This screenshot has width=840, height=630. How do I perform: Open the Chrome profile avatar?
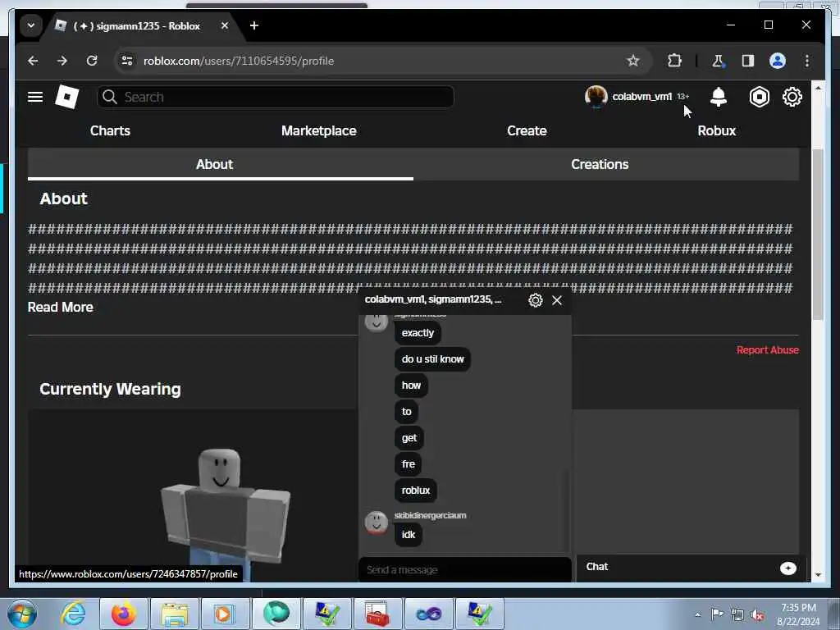point(778,61)
